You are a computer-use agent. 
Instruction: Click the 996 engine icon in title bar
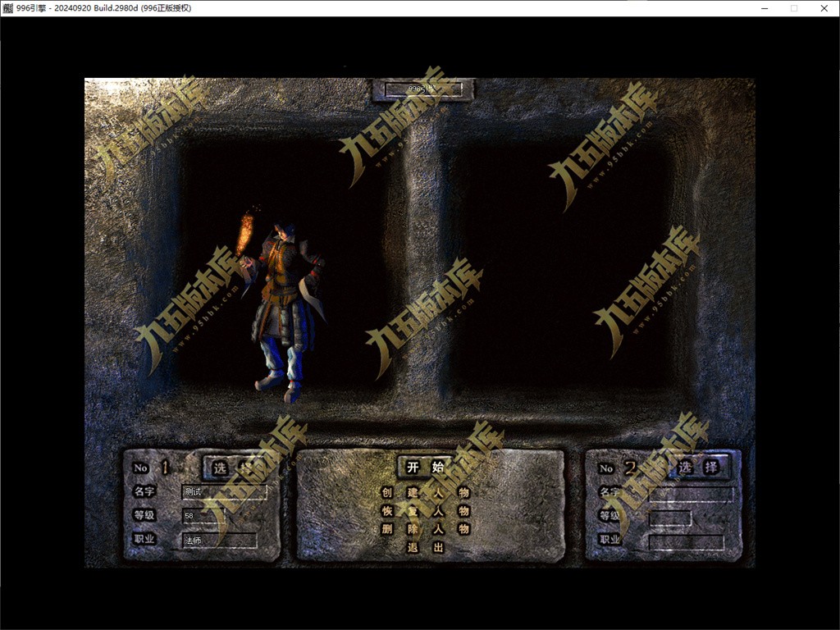tap(8, 8)
